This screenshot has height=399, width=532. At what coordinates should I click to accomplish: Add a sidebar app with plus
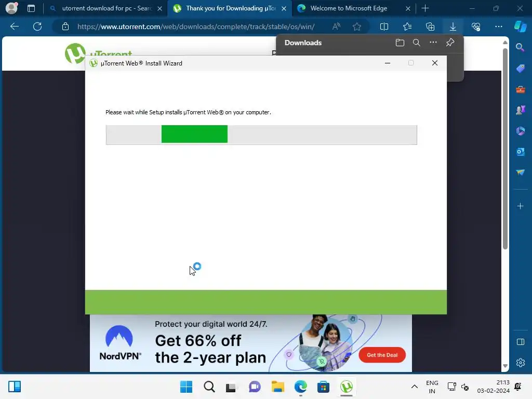(520, 206)
